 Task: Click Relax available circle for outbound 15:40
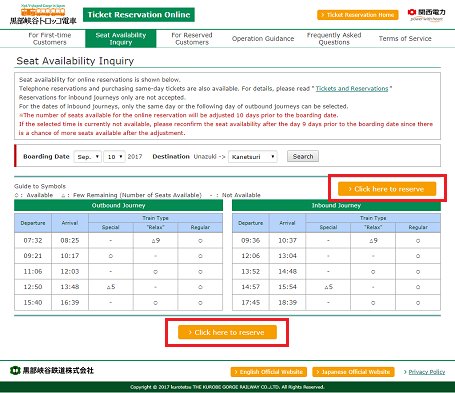[155, 303]
